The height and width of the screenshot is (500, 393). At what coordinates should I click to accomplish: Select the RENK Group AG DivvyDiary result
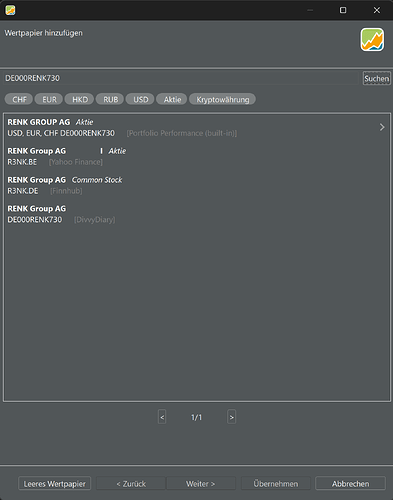pos(197,214)
